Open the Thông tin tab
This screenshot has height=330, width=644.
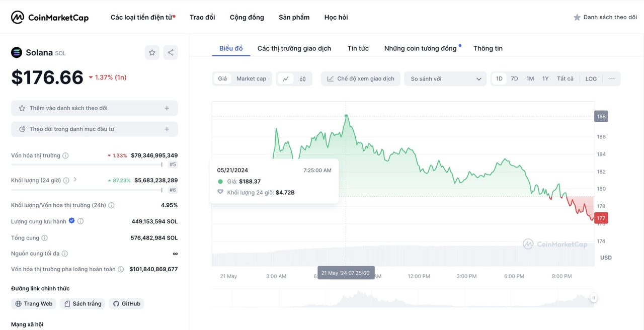point(488,48)
